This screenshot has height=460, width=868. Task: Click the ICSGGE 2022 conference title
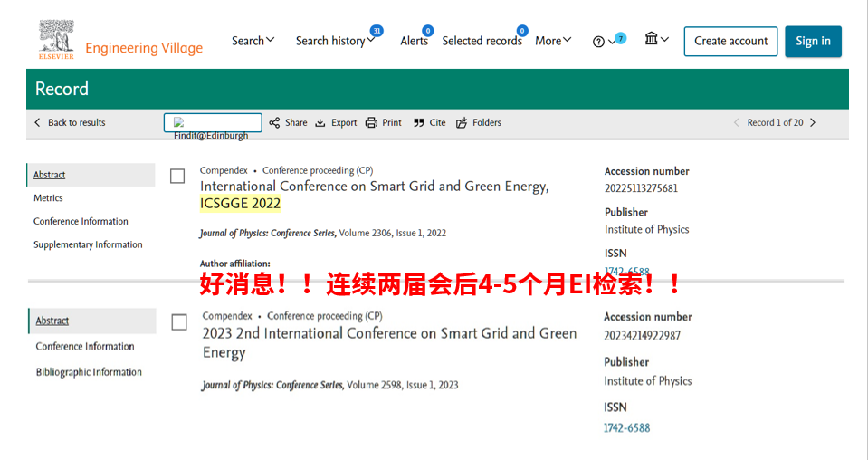[374, 195]
